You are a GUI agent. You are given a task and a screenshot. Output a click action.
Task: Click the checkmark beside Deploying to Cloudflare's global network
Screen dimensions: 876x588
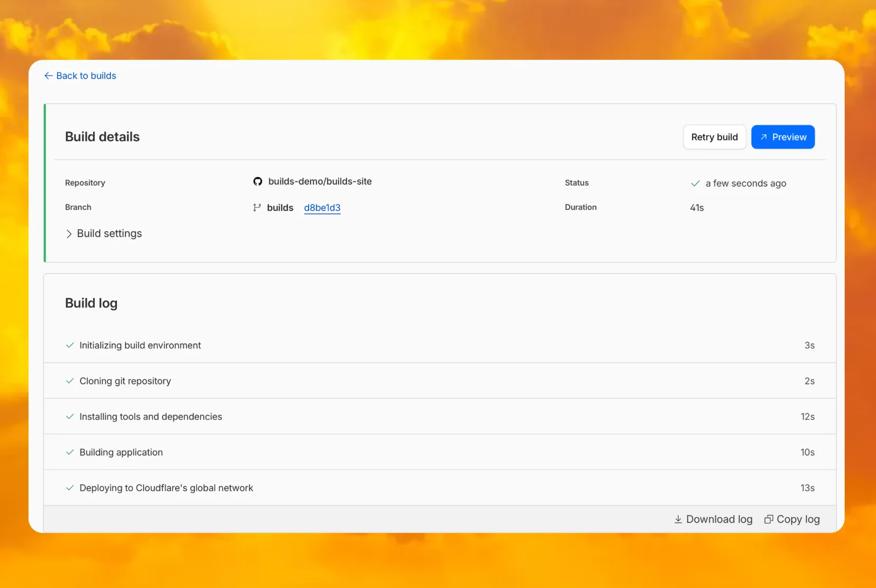coord(69,488)
